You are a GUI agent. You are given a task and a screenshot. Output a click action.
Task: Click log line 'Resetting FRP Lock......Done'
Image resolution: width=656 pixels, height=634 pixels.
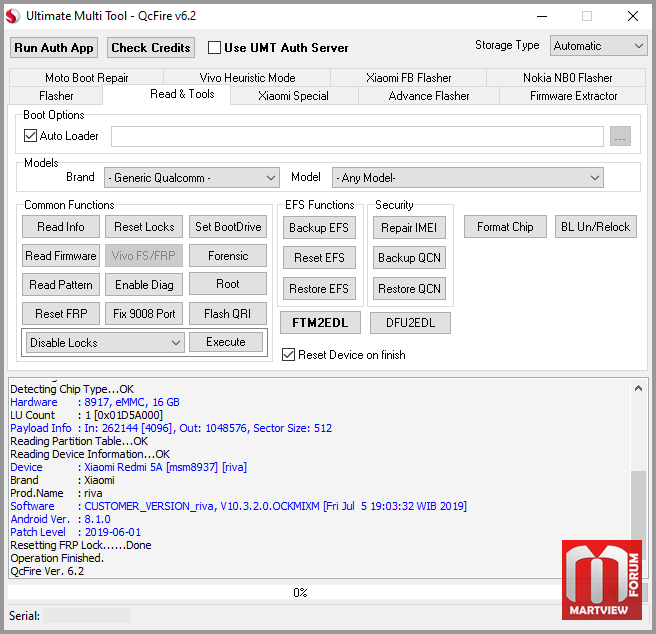(81, 545)
